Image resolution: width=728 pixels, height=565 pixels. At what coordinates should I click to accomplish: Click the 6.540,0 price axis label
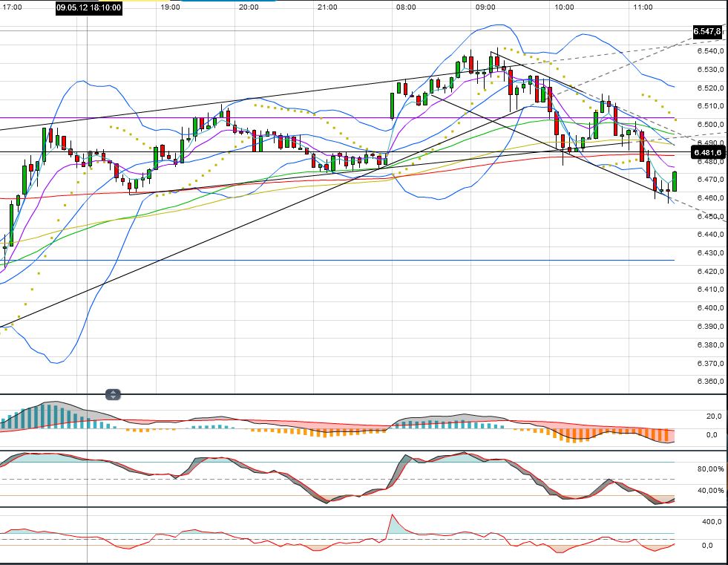710,51
